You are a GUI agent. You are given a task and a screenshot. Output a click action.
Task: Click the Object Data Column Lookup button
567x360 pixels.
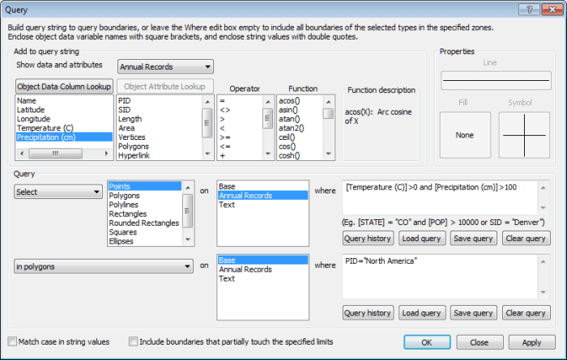(x=64, y=86)
